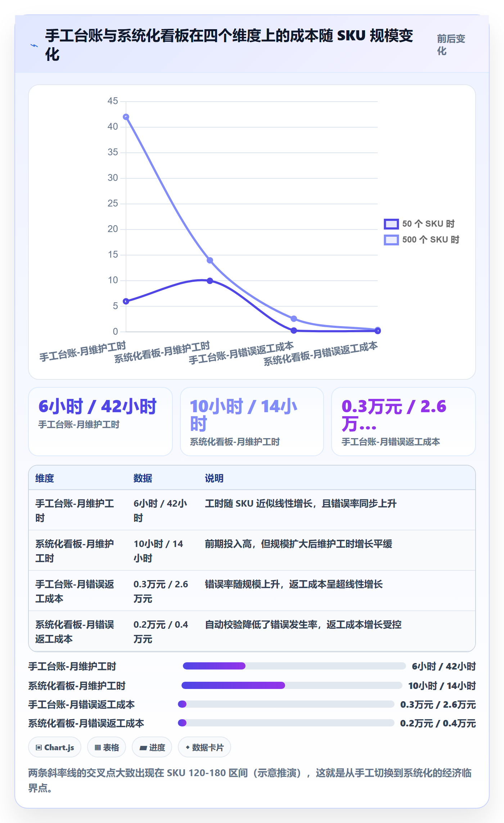Click the 维度 column header
Viewport: 504px width, 823px height.
coord(45,478)
